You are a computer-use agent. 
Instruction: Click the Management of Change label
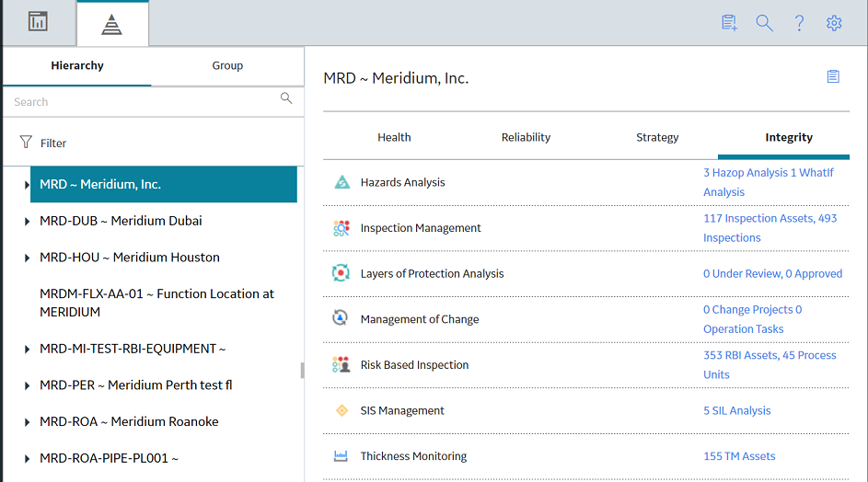pos(420,319)
